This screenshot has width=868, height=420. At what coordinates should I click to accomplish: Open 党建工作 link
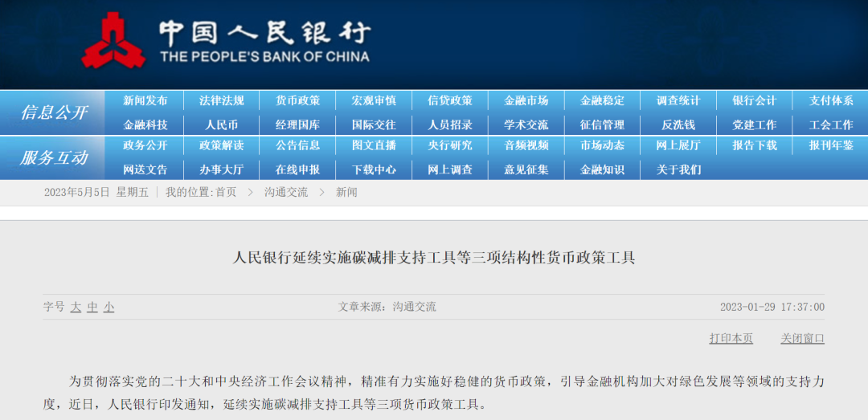coord(755,125)
